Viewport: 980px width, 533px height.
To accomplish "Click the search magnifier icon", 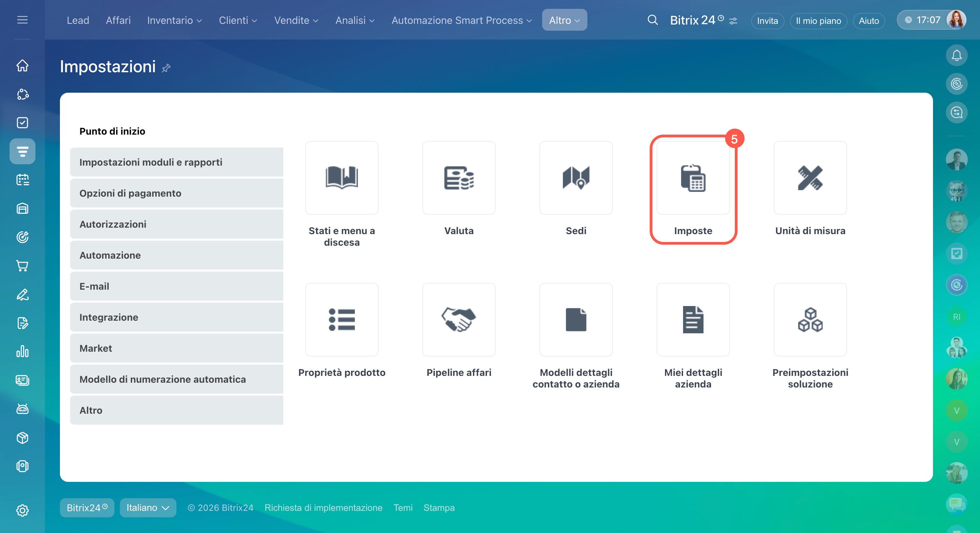I will [x=652, y=20].
